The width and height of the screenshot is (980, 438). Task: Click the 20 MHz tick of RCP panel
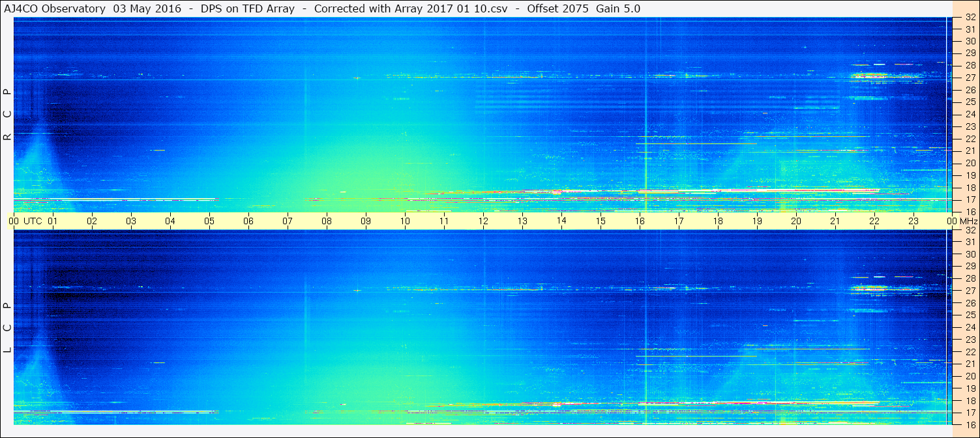(x=970, y=163)
